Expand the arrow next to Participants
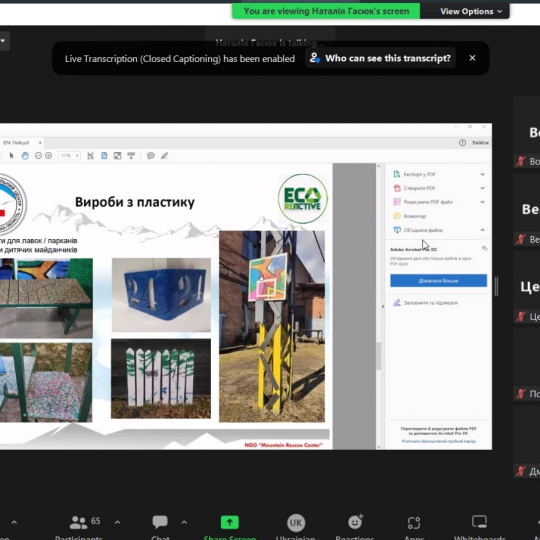The image size is (540, 540). [117, 522]
